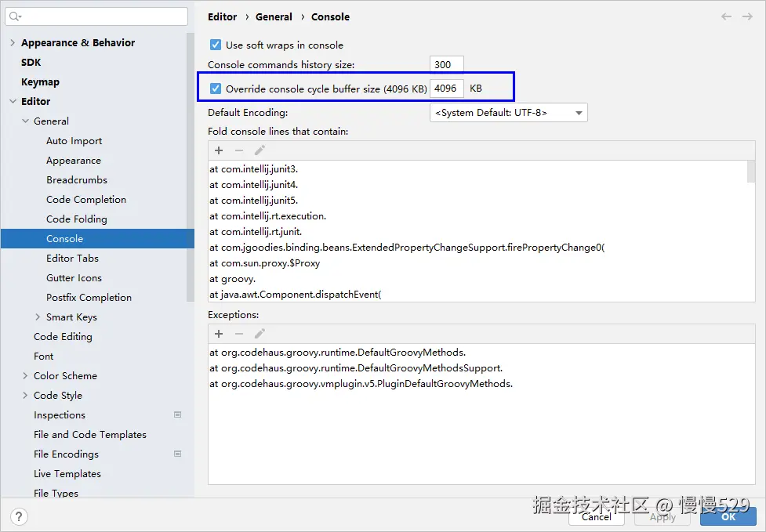Select the DefaultGroovyMethodsSupport. exception entry
Image resolution: width=766 pixels, height=532 pixels.
point(356,368)
